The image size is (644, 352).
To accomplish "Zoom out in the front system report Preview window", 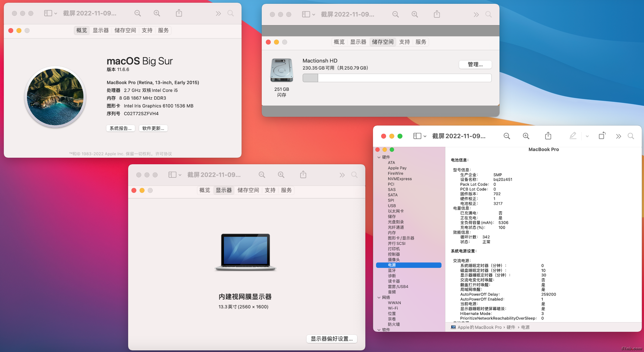I will point(507,136).
